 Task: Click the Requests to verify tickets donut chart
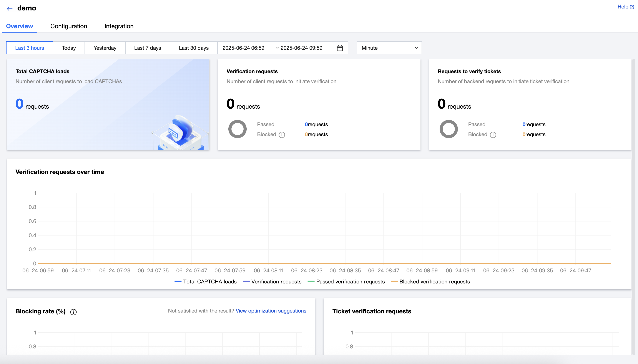pos(449,129)
